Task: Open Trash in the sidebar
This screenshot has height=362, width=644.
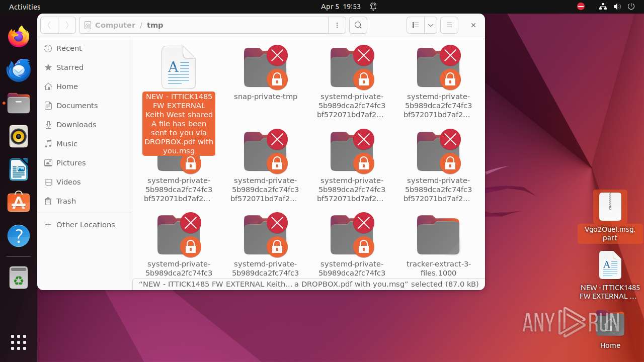Action: click(x=85, y=201)
